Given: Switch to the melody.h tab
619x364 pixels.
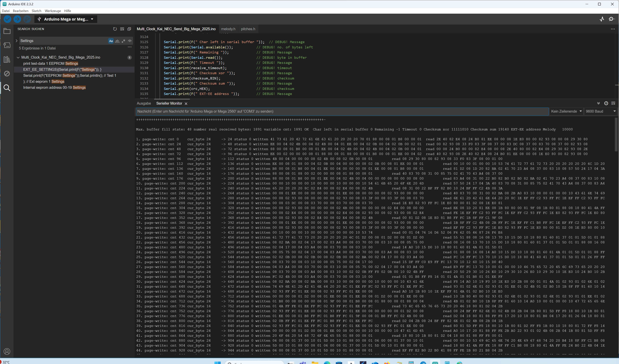Looking at the screenshot, I should pyautogui.click(x=228, y=29).
